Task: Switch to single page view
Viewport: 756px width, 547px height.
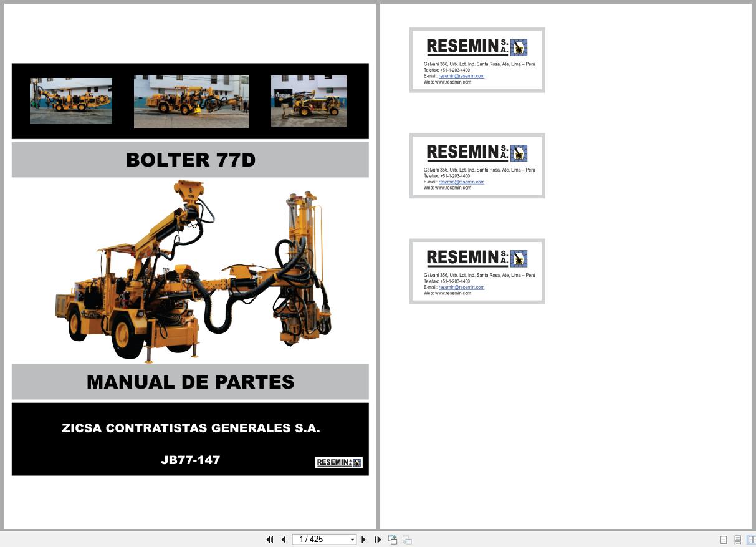Action: (724, 540)
